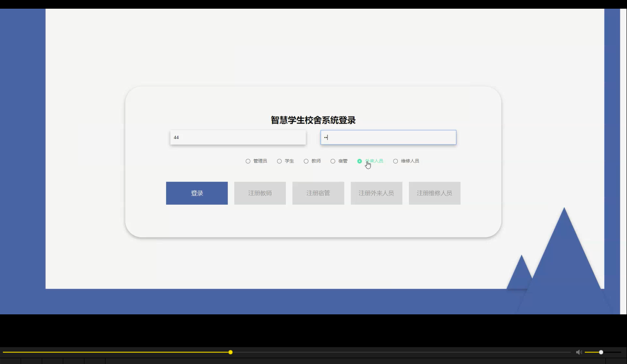The image size is (627, 364).
Task: Select the 教师 role radio button
Action: [306, 161]
